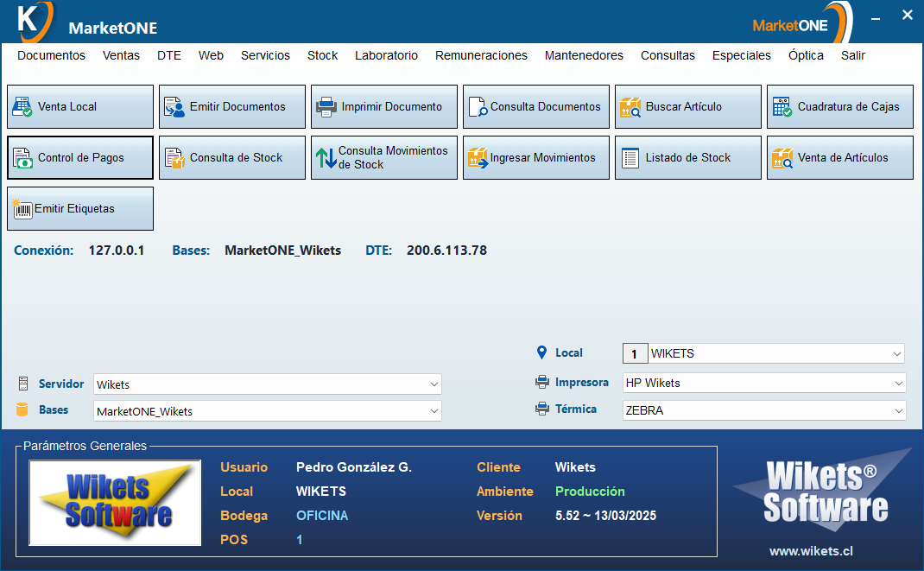924x571 pixels.
Task: Click the Emitir Etiquetas barcode icon
Action: click(x=22, y=209)
